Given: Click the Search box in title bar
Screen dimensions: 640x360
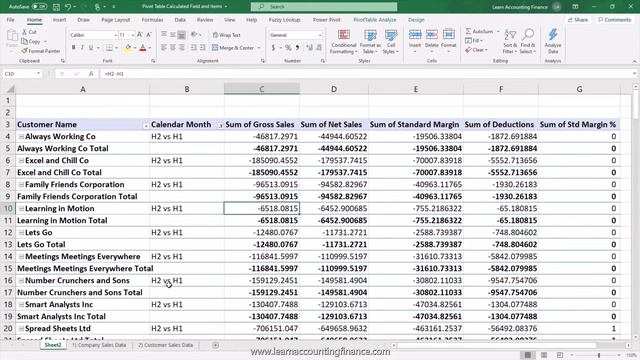Looking at the screenshot, I should coord(324,7).
